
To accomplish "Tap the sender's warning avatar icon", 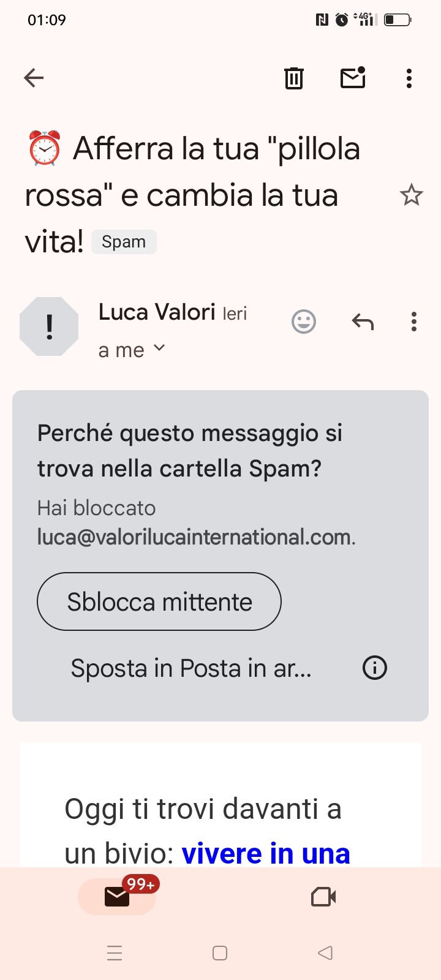I will (x=49, y=326).
